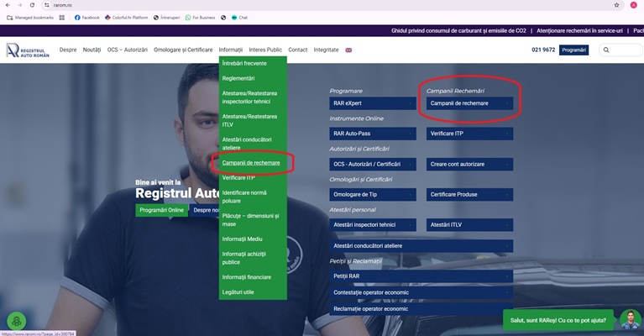Click the Programări button in header
Screen dimensions: 644x336
coord(574,50)
